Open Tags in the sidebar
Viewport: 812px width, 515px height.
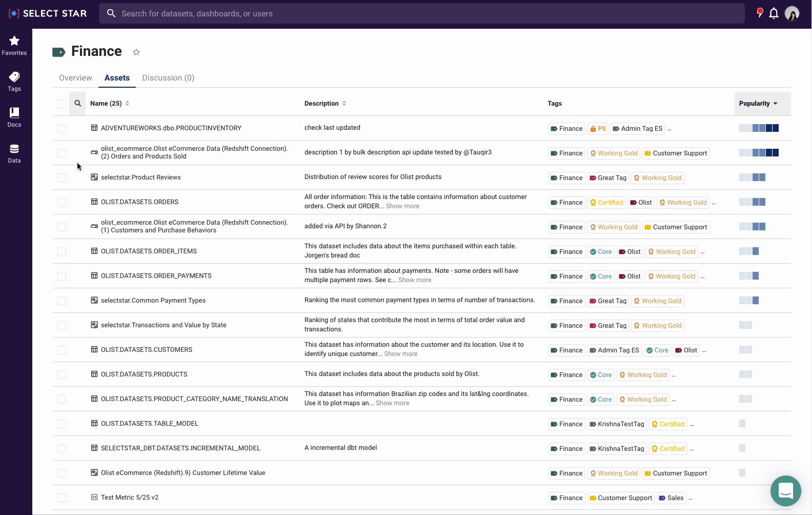click(x=14, y=82)
